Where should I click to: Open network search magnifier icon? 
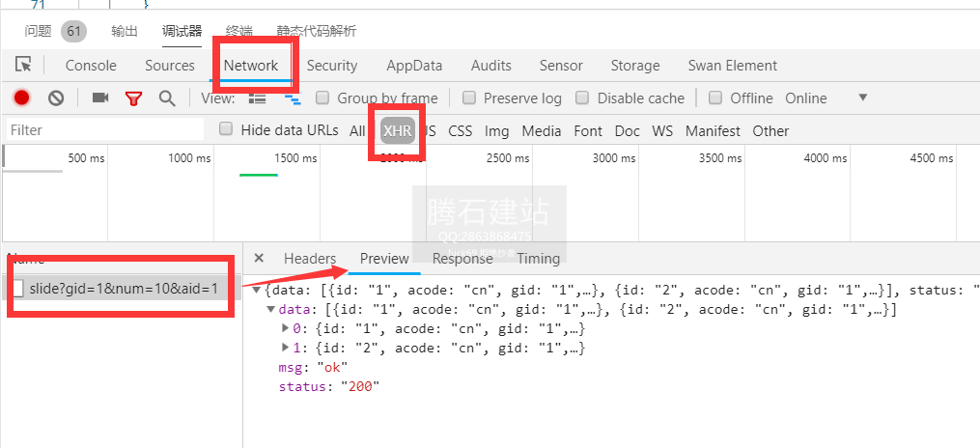[x=167, y=98]
